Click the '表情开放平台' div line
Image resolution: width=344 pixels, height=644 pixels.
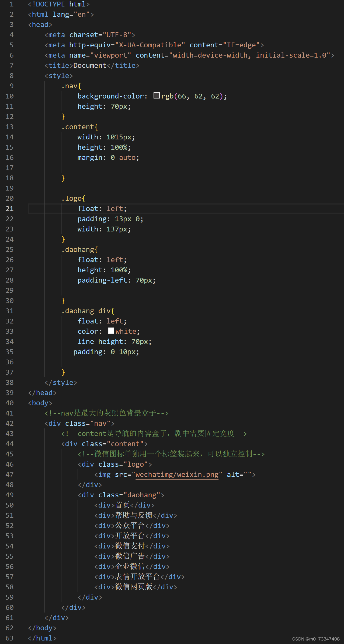pyautogui.click(x=139, y=577)
